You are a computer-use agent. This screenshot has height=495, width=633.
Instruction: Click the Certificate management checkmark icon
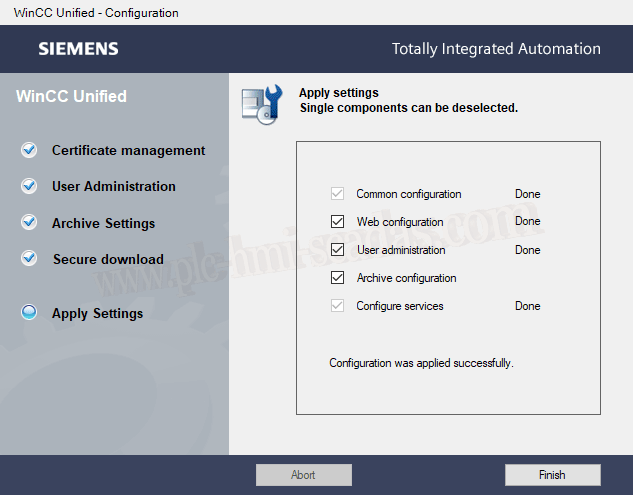coord(29,150)
